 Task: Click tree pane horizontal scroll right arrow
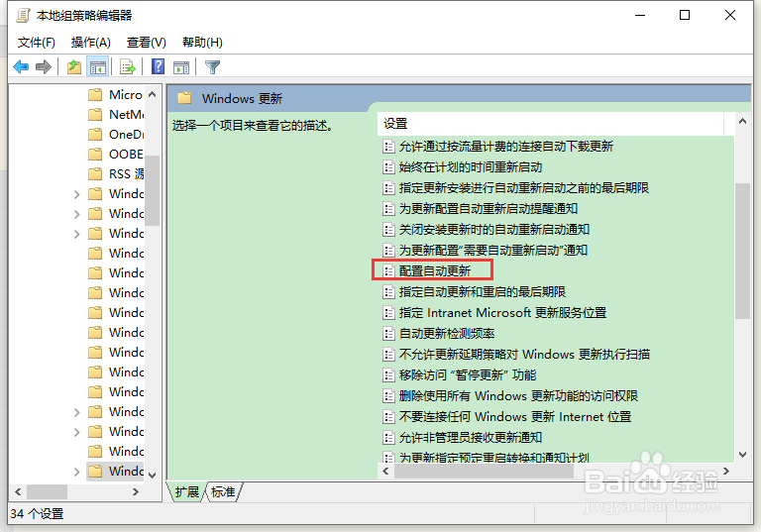[136, 491]
